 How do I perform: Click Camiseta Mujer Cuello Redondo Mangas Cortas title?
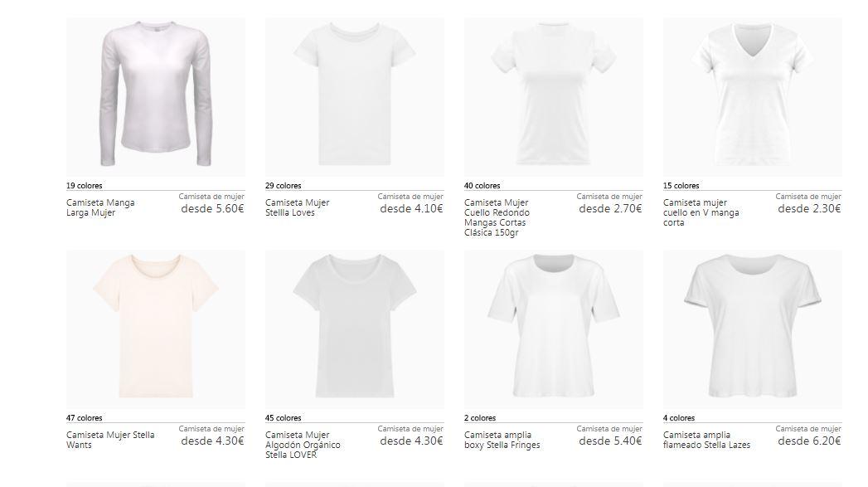(x=497, y=217)
